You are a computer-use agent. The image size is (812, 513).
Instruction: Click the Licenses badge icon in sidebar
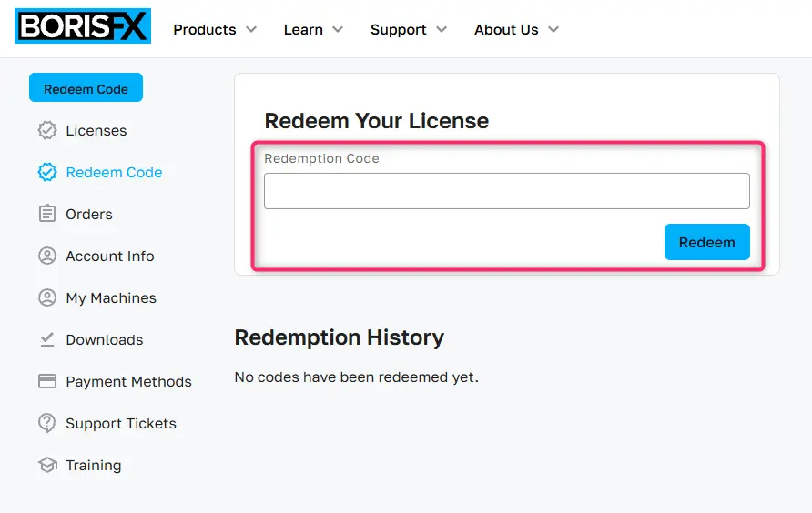coord(47,130)
